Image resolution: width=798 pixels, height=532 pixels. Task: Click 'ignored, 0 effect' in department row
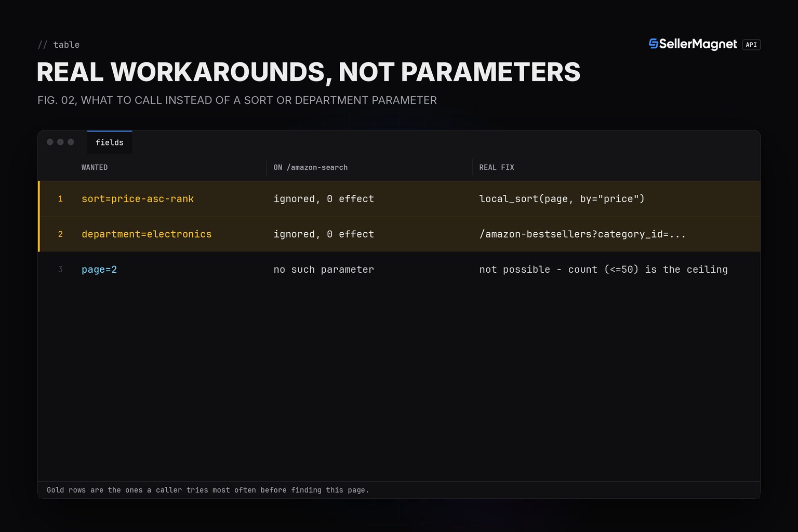[324, 234]
